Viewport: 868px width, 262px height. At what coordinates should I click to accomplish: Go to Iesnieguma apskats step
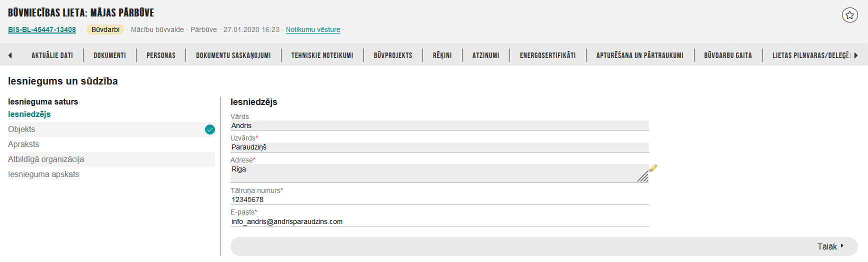coord(43,174)
